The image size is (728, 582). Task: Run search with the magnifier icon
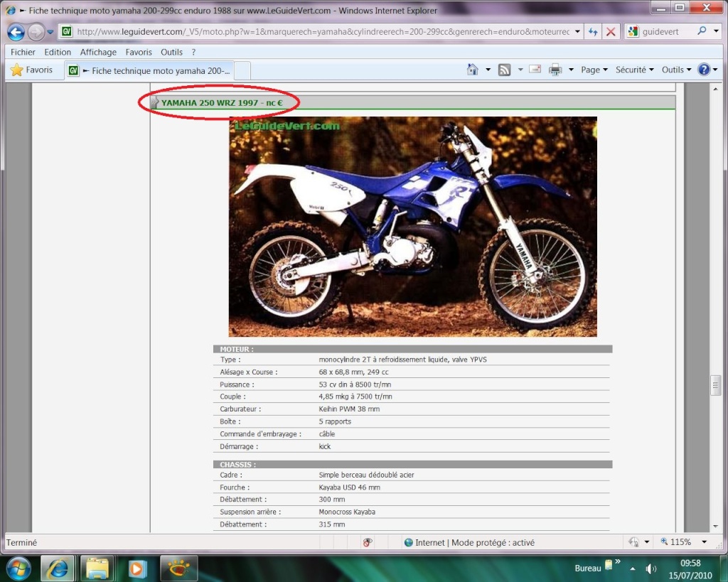point(702,31)
